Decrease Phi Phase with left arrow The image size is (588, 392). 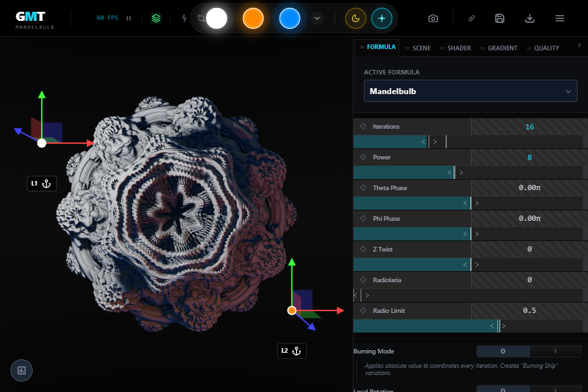(465, 234)
